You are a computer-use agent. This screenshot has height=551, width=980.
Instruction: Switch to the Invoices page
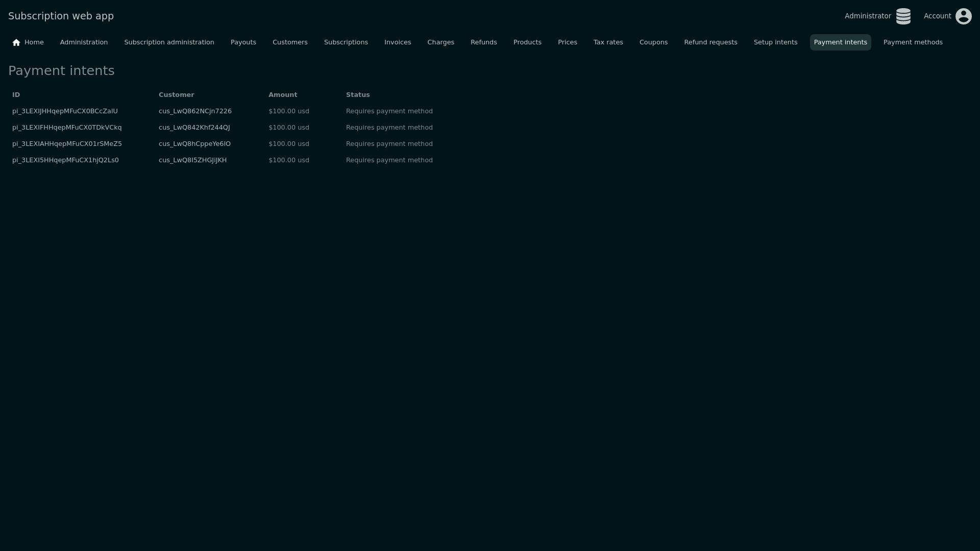pos(397,42)
